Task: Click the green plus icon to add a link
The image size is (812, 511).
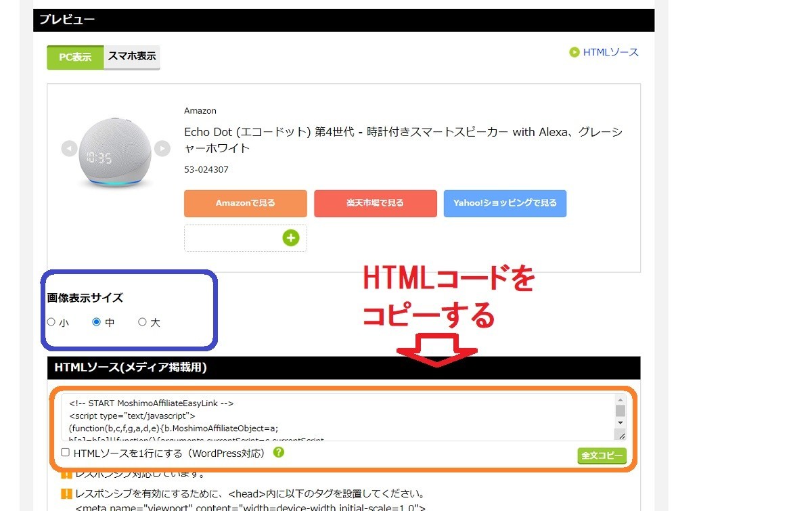Action: click(x=290, y=238)
